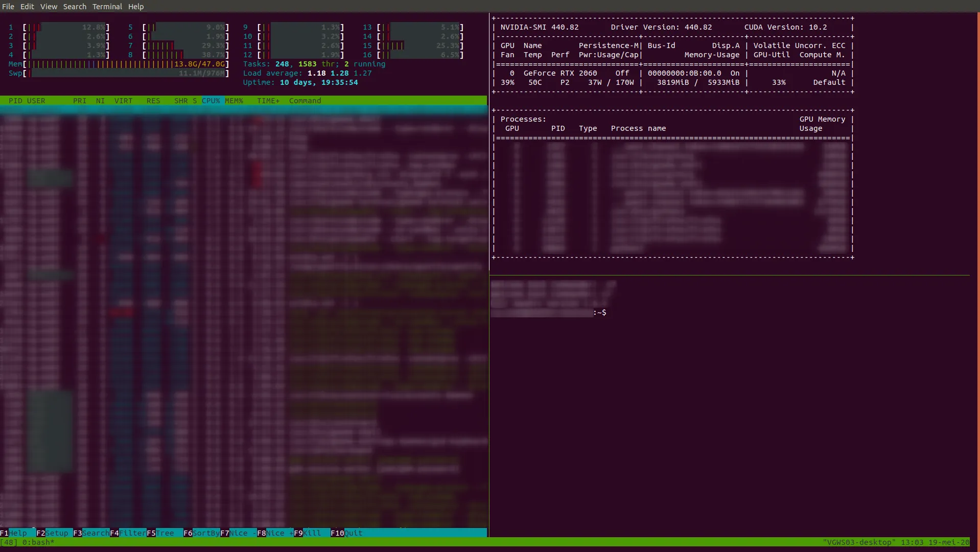Activate F4 Filter in htop
Image resolution: width=980 pixels, height=552 pixels.
click(x=128, y=533)
